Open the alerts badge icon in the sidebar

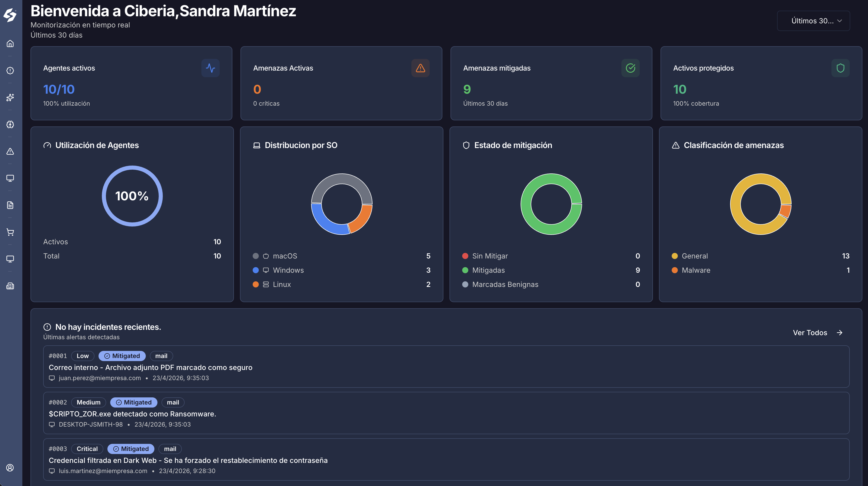coord(10,70)
